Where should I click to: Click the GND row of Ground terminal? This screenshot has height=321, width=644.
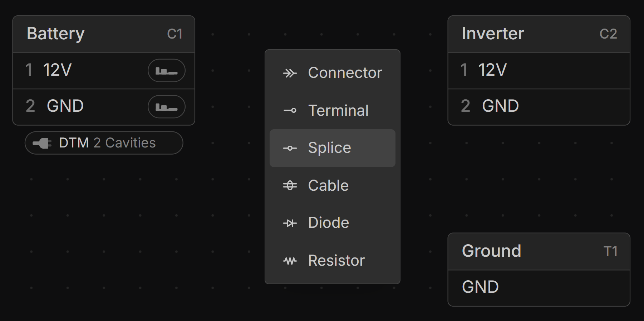tap(539, 287)
